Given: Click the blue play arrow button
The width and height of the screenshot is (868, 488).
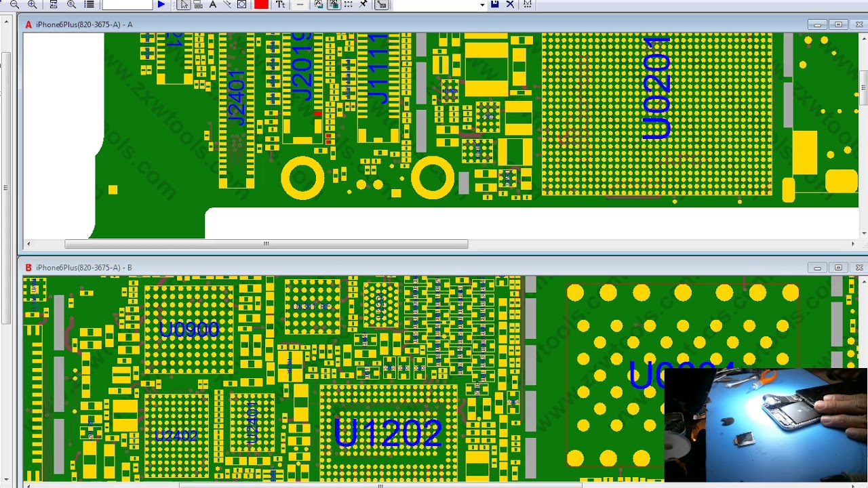Looking at the screenshot, I should [x=161, y=4].
